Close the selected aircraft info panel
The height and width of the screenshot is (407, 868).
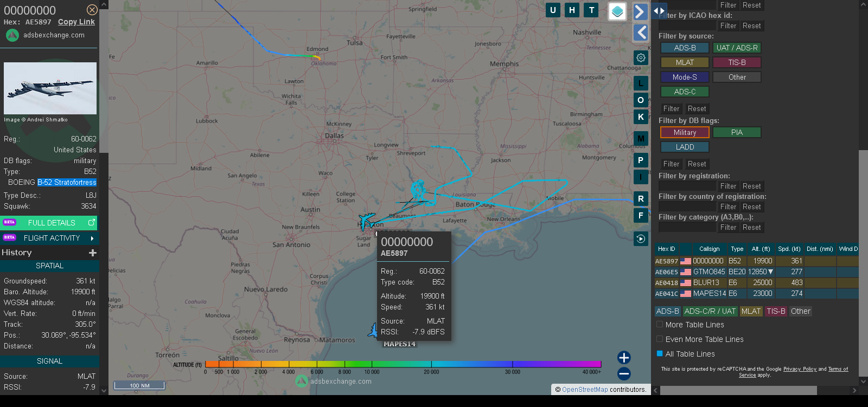(x=92, y=10)
